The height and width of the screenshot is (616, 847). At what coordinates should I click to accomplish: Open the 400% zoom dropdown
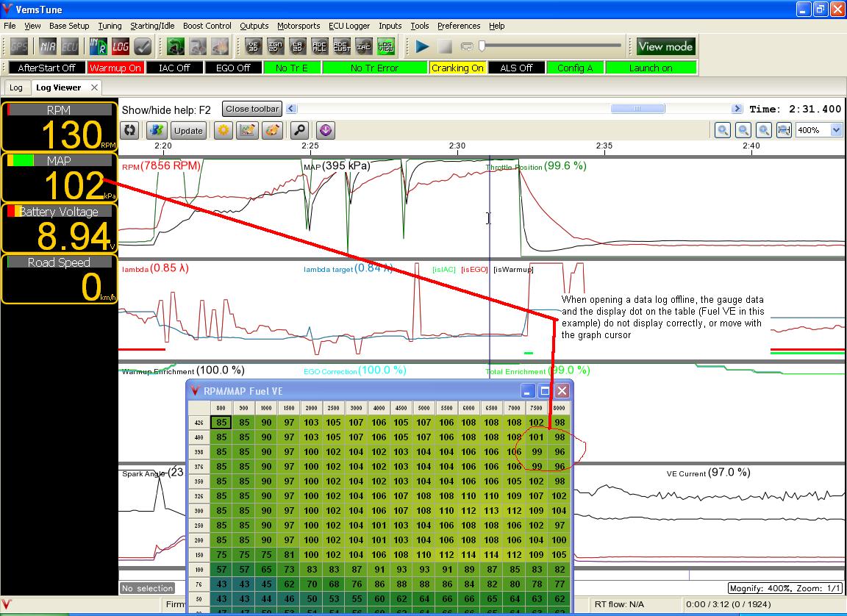click(x=836, y=130)
